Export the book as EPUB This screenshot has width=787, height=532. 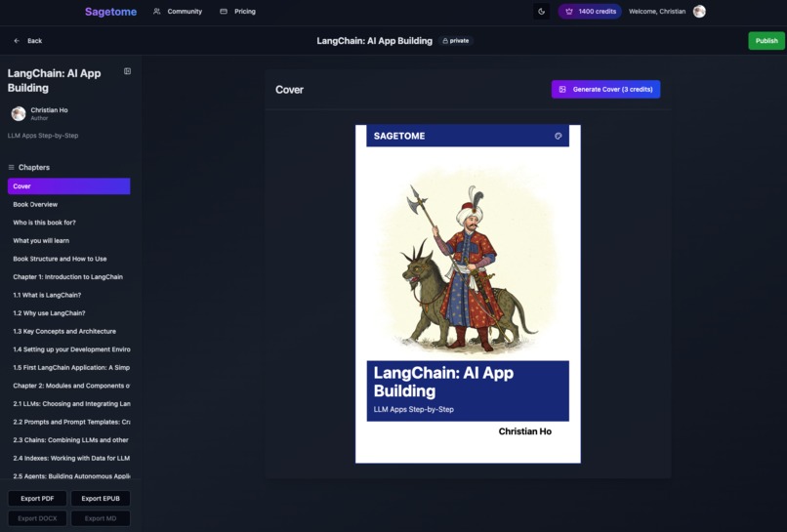point(101,499)
